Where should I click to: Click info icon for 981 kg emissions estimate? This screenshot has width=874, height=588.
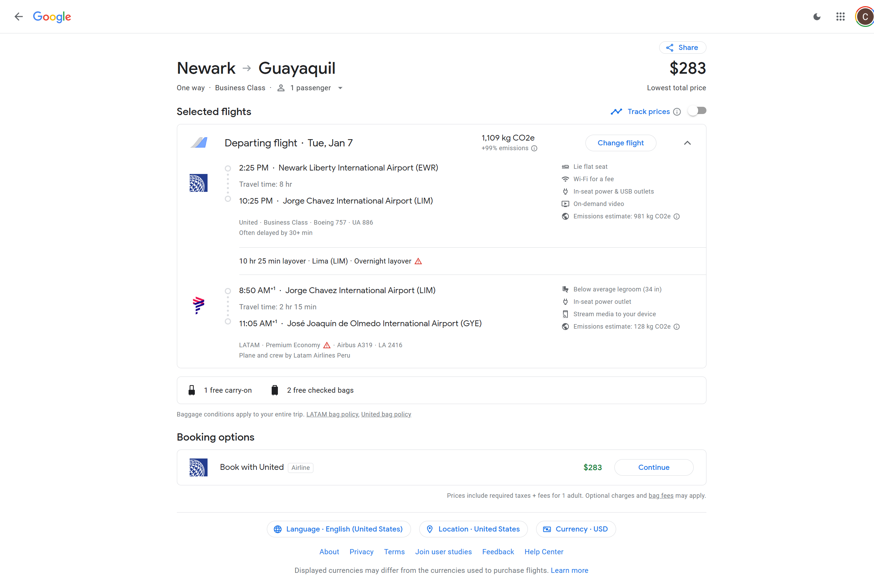pos(676,216)
